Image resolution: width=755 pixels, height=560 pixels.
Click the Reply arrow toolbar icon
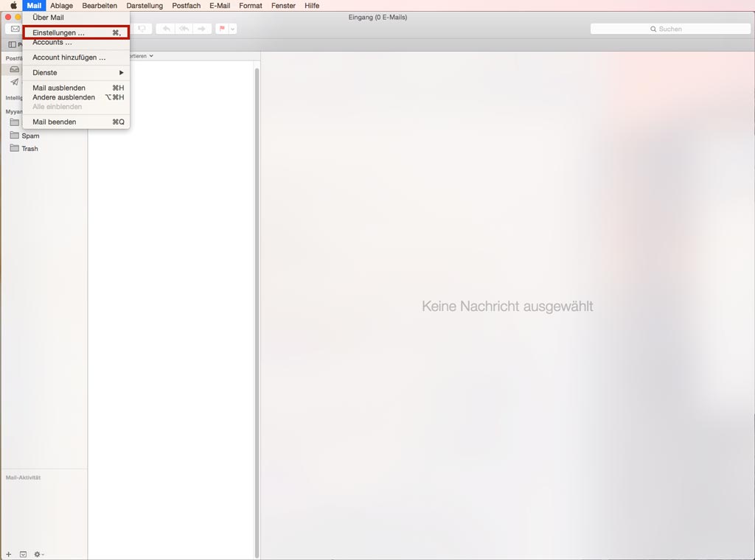[166, 29]
